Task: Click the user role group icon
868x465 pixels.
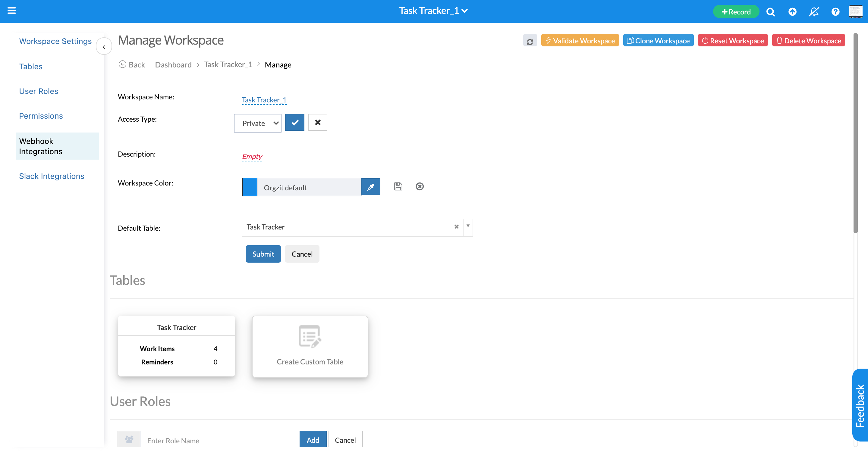Action: (129, 439)
